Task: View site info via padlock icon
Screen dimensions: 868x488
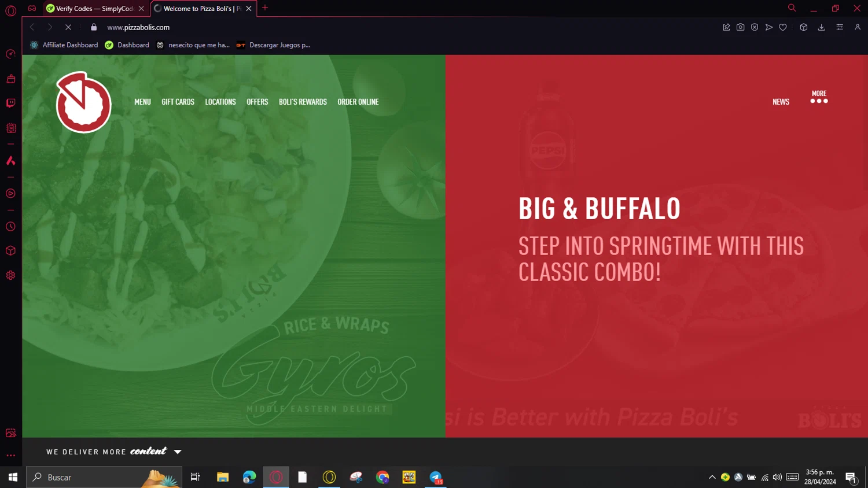Action: [x=94, y=27]
